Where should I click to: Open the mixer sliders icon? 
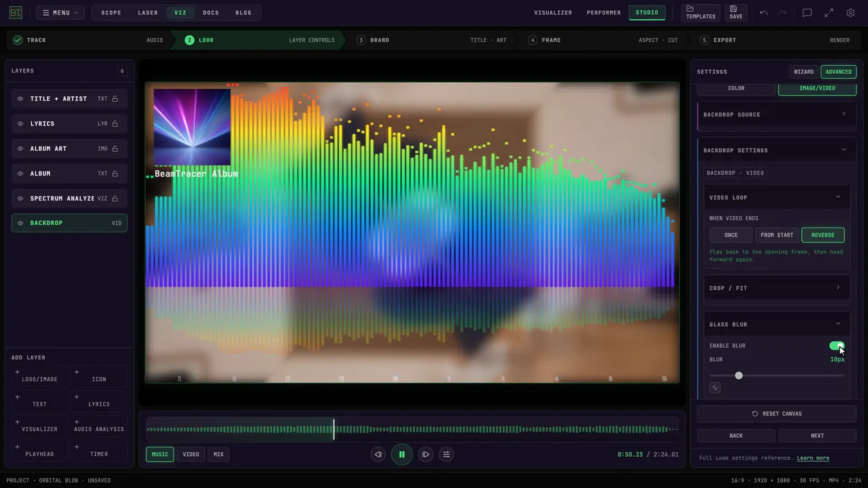(446, 454)
